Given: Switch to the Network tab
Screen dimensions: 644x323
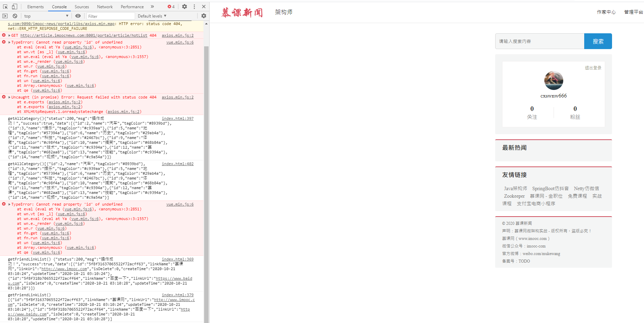Looking at the screenshot, I should point(105,7).
